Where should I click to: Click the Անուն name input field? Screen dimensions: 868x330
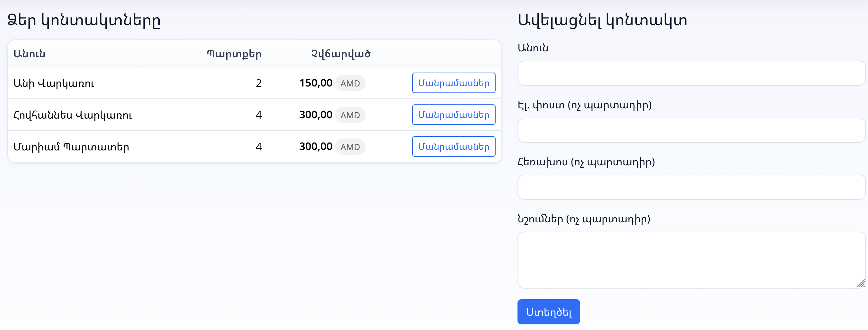(691, 74)
